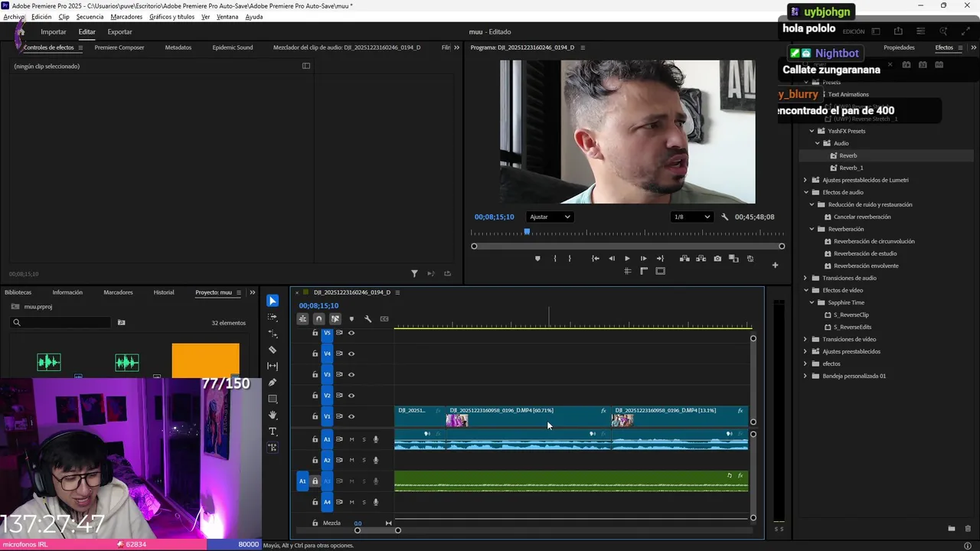
Task: Open the Marcadores menu
Action: (126, 17)
